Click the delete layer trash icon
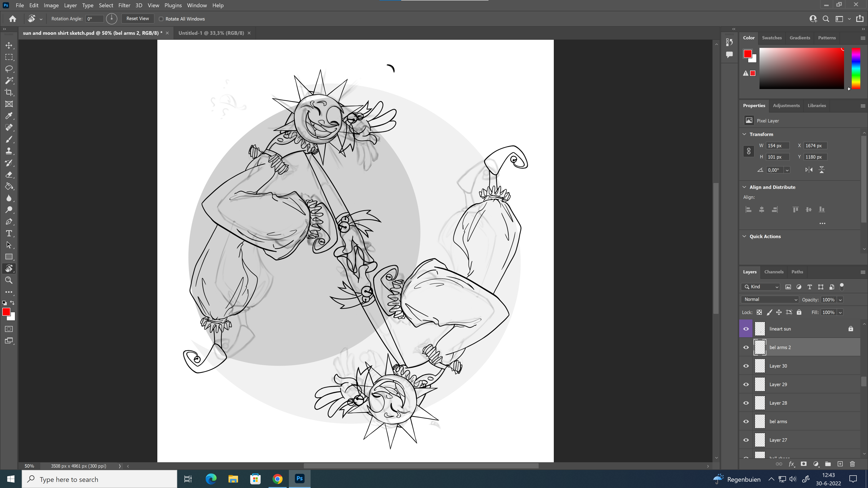The width and height of the screenshot is (868, 488). click(852, 464)
